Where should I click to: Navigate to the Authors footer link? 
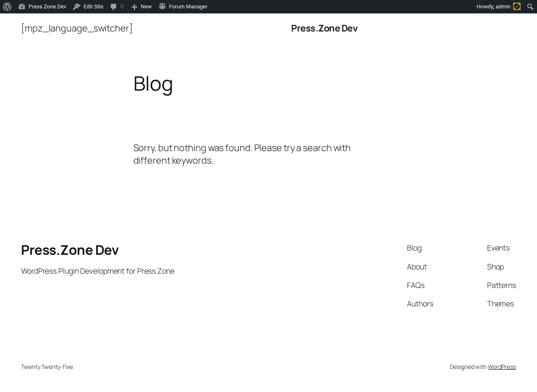(x=420, y=304)
